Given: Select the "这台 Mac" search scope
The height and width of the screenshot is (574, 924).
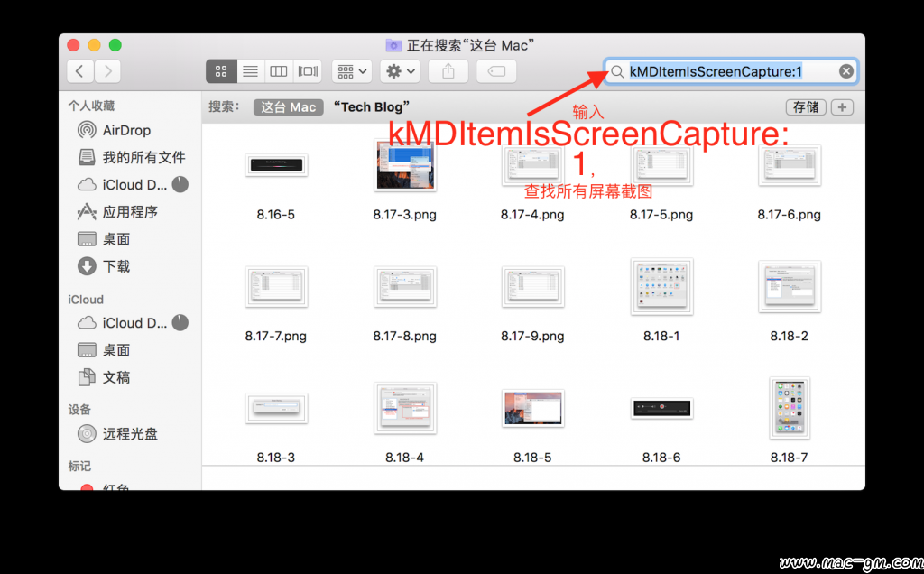Looking at the screenshot, I should click(x=288, y=106).
